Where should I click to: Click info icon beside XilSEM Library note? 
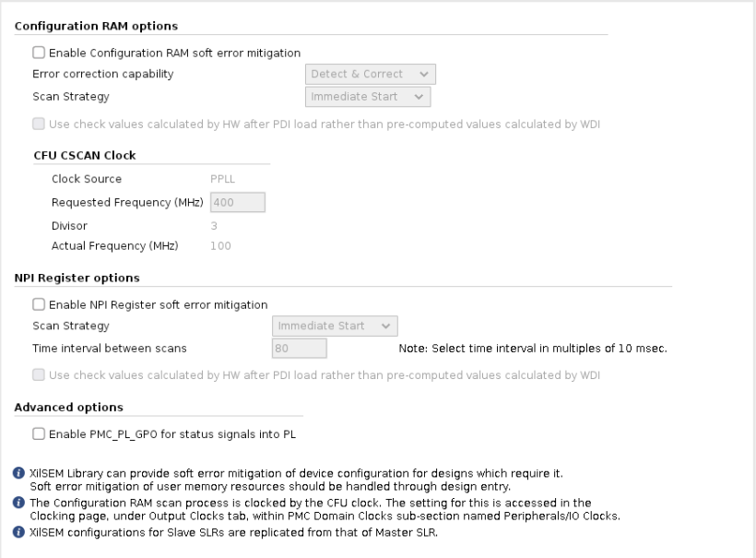click(19, 472)
